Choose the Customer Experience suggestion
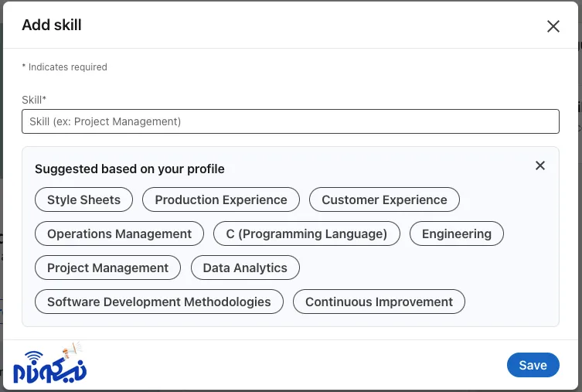582x392 pixels. click(x=384, y=199)
